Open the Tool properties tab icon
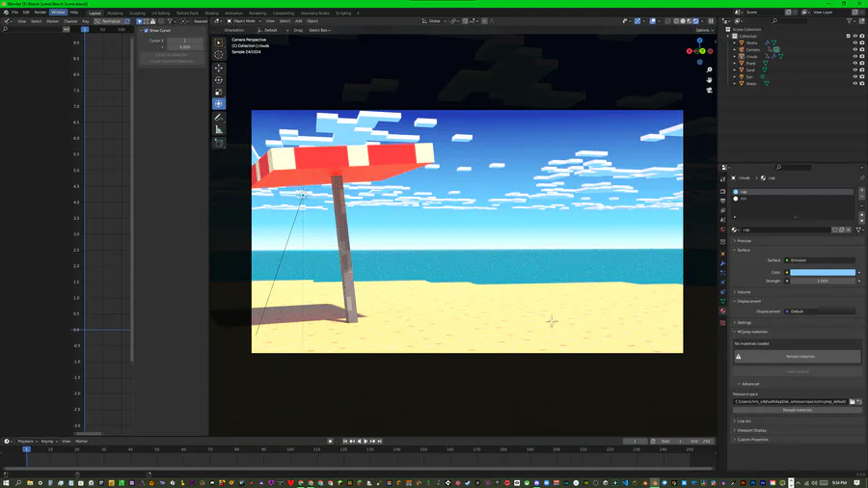 click(x=722, y=179)
